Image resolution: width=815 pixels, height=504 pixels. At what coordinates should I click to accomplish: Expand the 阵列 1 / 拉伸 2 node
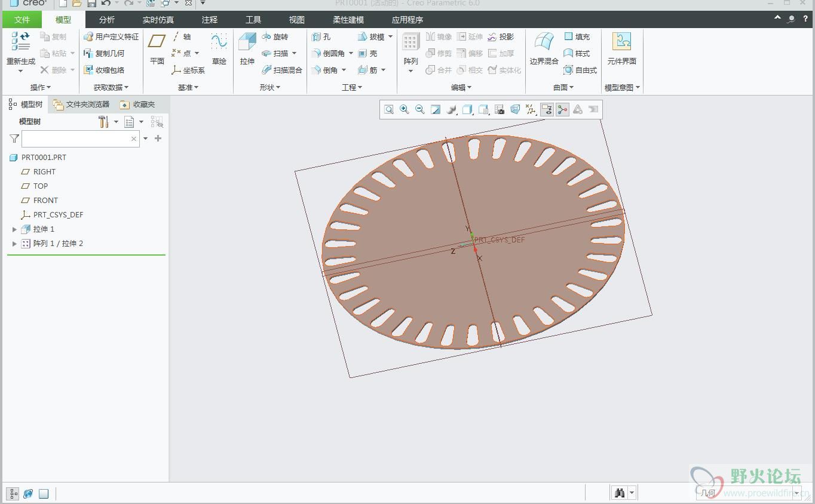pos(15,244)
